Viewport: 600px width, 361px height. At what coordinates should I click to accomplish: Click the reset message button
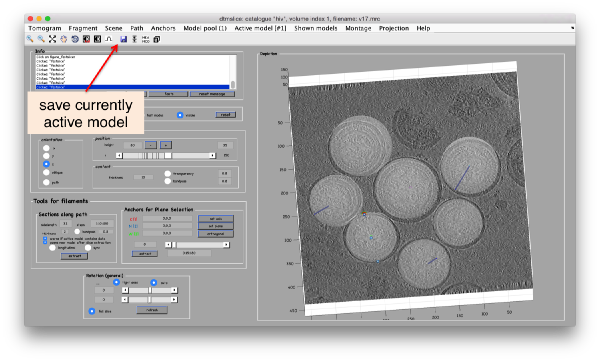[212, 94]
